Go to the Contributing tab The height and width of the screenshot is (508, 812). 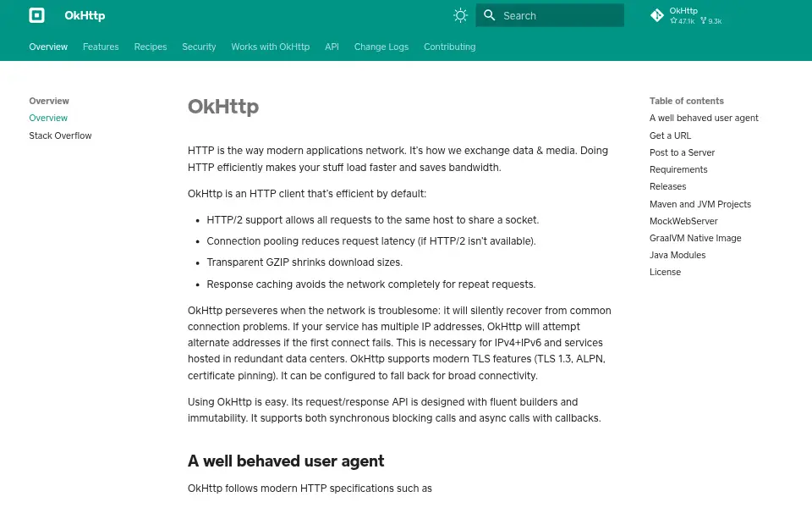[x=449, y=47]
